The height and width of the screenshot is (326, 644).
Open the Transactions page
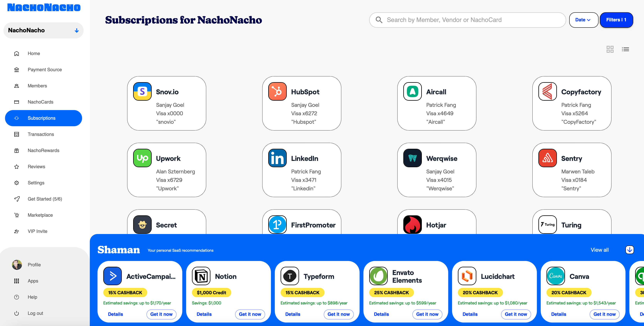click(x=41, y=134)
